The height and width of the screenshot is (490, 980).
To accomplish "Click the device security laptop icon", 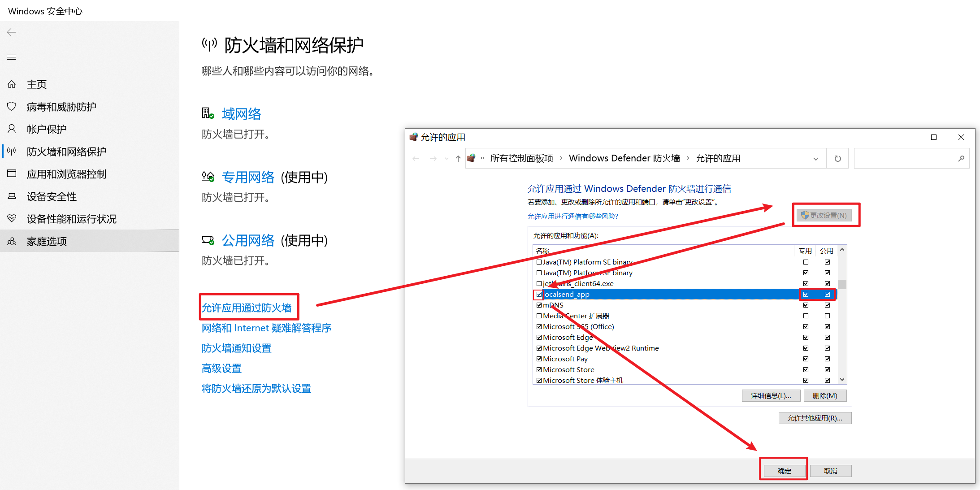I will pos(12,196).
